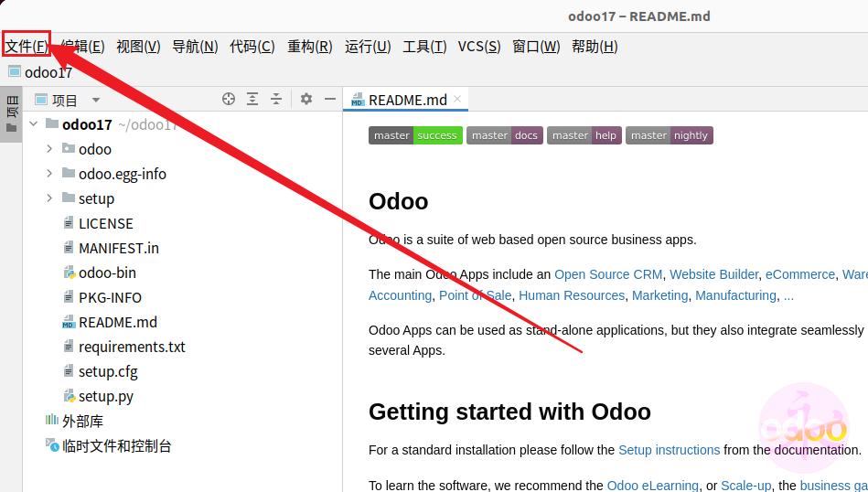868x492 pixels.
Task: Open the Point of Sale link
Action: (x=475, y=295)
